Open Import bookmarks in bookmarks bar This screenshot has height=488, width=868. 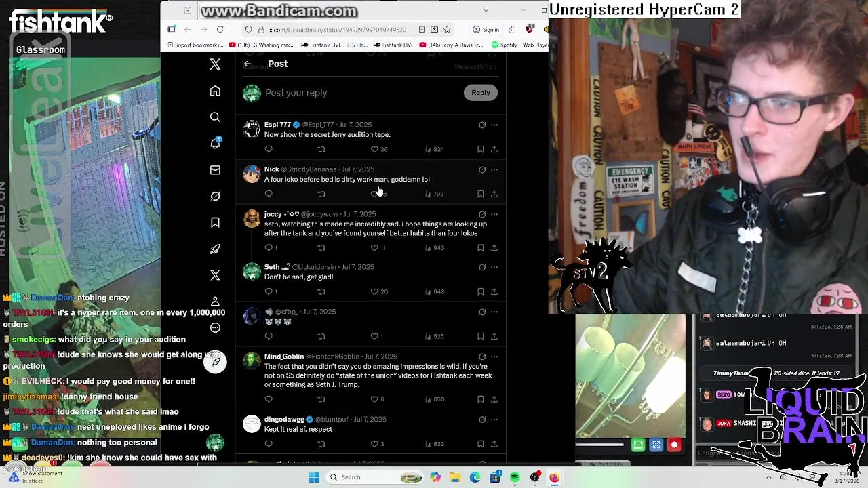click(x=194, y=45)
